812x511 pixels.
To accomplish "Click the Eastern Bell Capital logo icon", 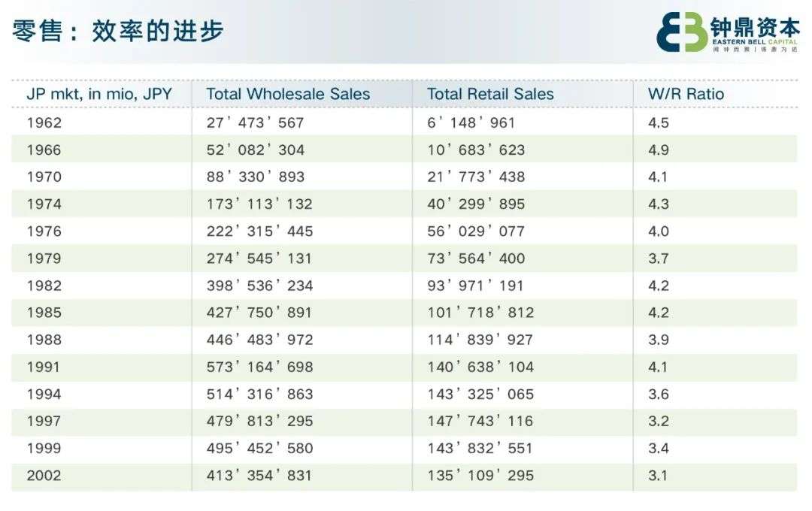I will 681,32.
